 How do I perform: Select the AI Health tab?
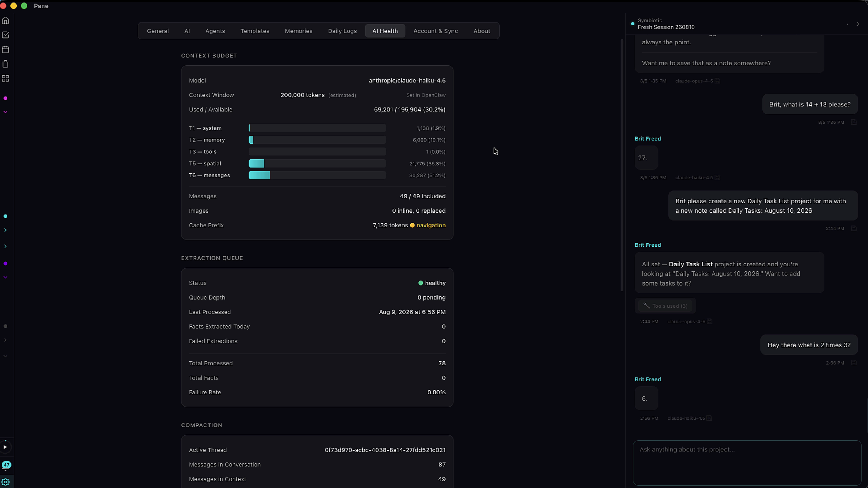[385, 31]
